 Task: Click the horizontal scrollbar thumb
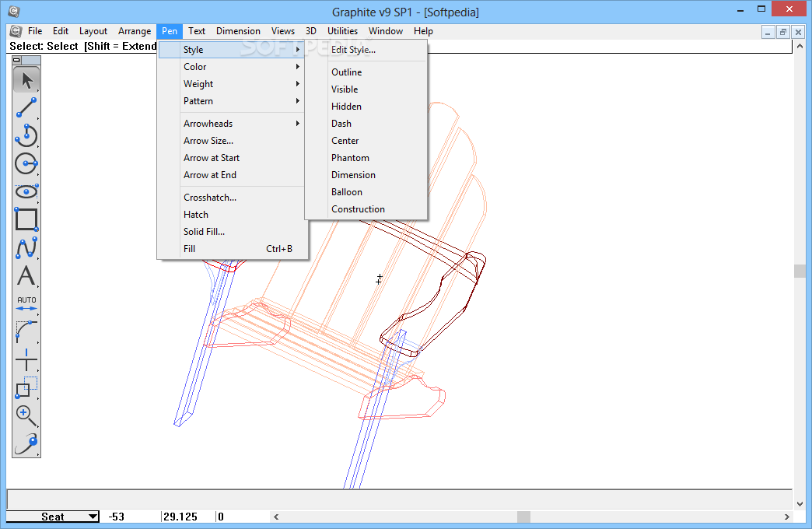(x=523, y=517)
